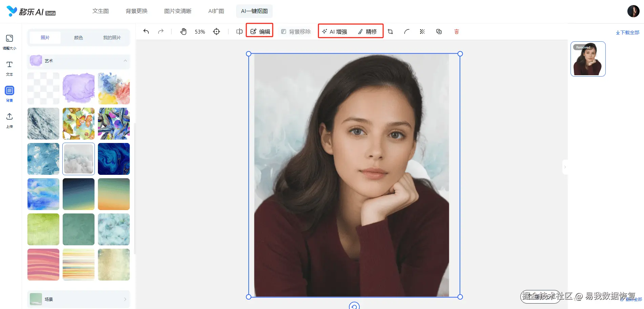Click the rounded corner icon

pos(407,32)
